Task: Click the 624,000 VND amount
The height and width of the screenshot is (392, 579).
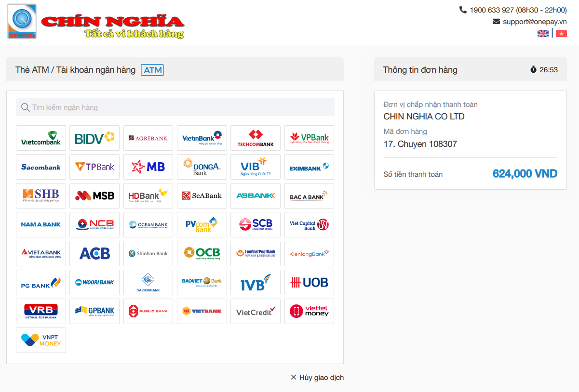Action: (x=525, y=174)
